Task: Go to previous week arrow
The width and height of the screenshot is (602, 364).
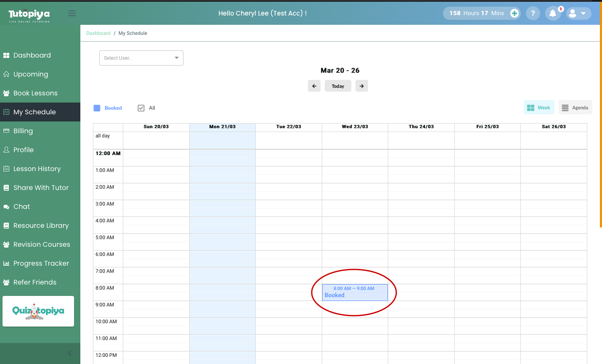Action: point(314,86)
